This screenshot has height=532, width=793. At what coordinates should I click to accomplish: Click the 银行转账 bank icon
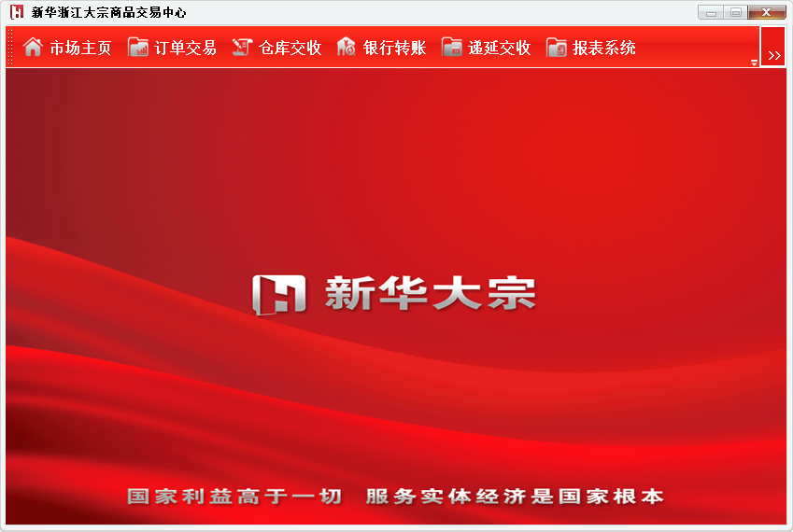[347, 47]
